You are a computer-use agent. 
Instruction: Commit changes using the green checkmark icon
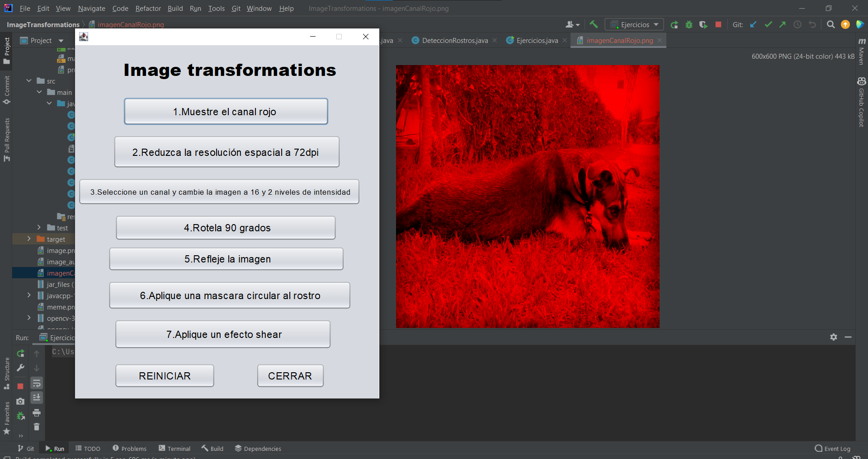(x=768, y=24)
